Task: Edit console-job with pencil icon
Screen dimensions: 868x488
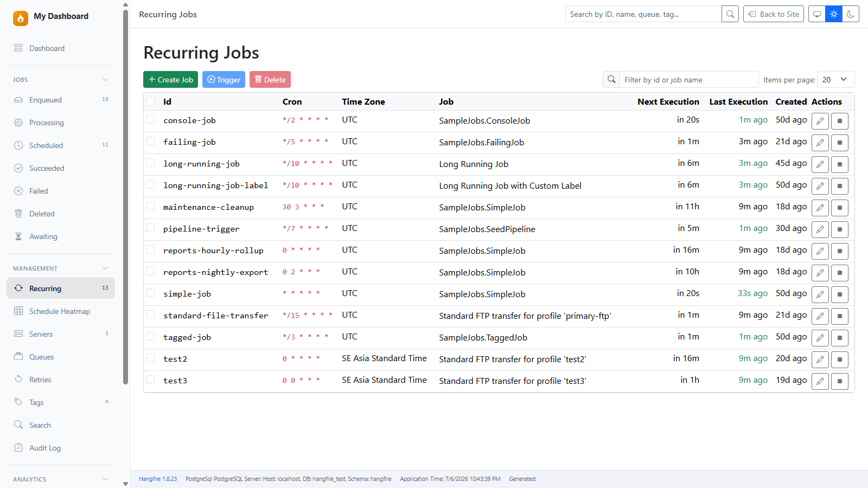Action: pyautogui.click(x=820, y=121)
